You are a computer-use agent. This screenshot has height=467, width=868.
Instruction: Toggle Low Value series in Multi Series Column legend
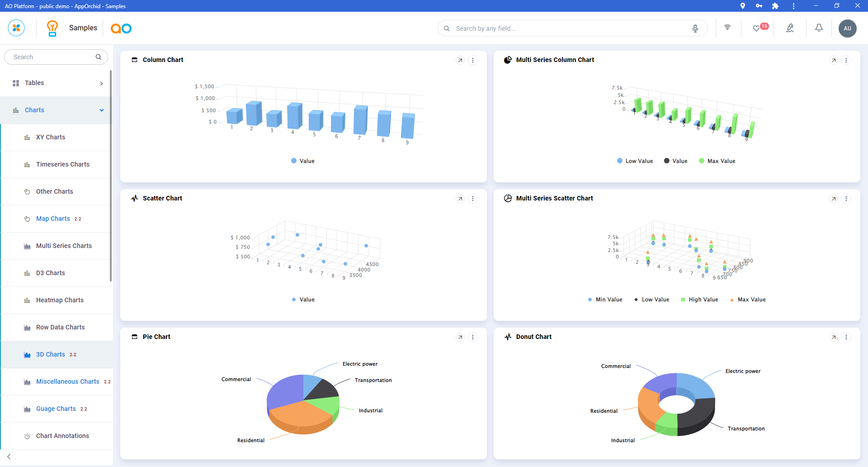tap(635, 161)
